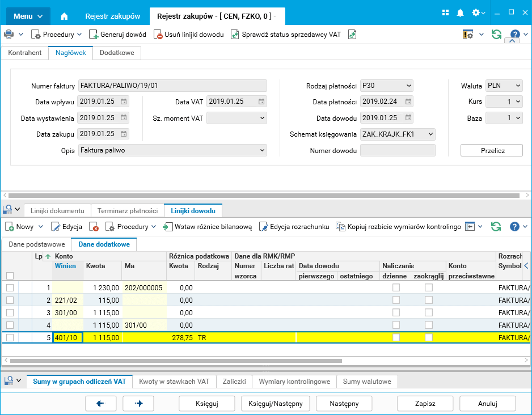This screenshot has height=415, width=532.
Task: Click the green refresh icon in top toolbar
Action: [496, 35]
